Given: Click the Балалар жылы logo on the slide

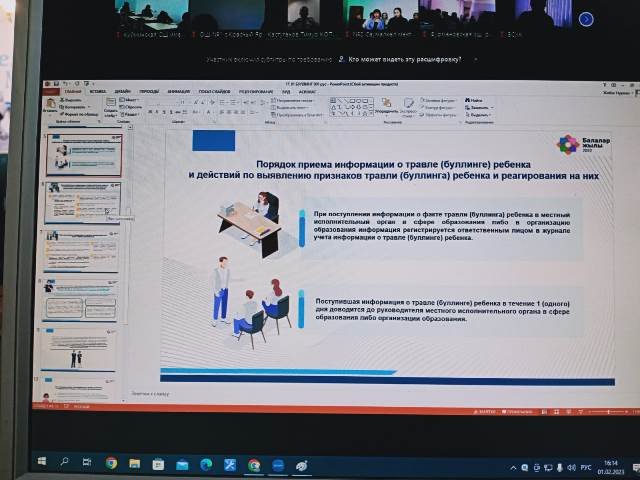Looking at the screenshot, I should [584, 144].
